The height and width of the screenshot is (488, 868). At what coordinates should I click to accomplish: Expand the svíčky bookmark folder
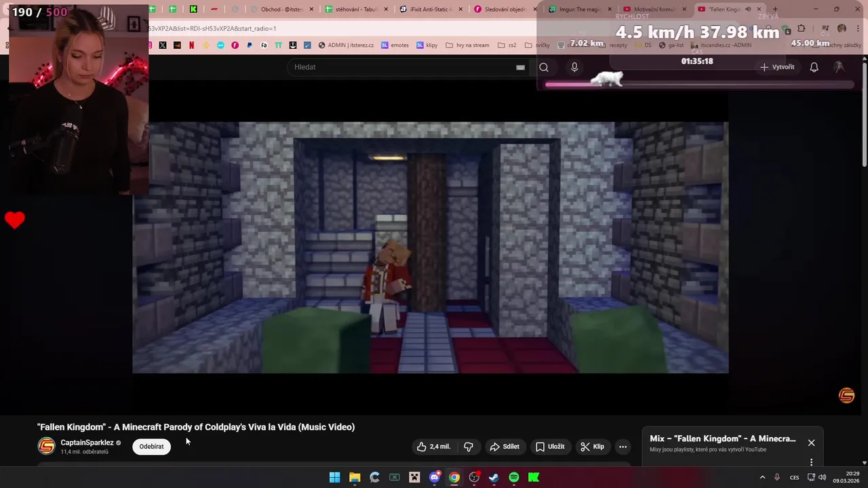[x=537, y=45]
